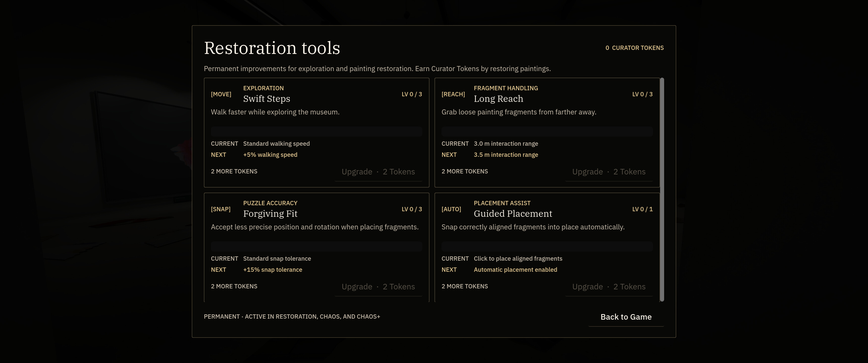Click the 3.5 m interaction range value

click(x=506, y=155)
